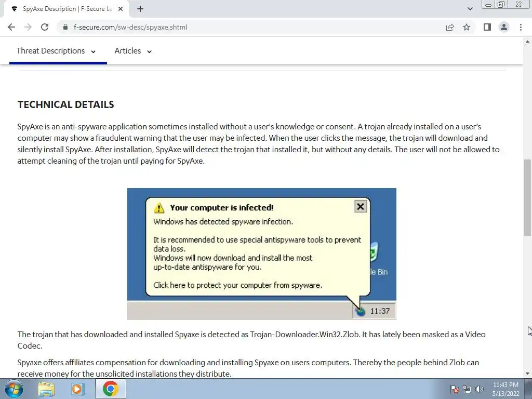Click the Show desktop strip
The width and height of the screenshot is (532, 399).
(528, 389)
